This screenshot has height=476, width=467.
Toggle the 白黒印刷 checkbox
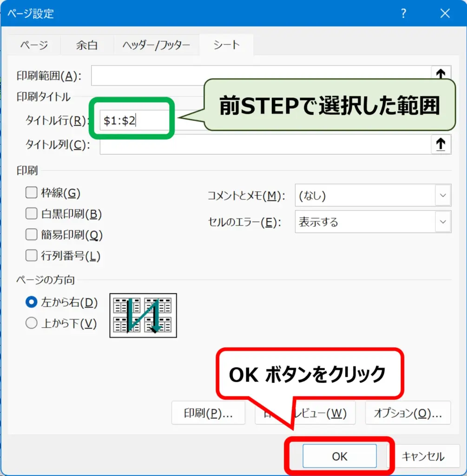click(31, 214)
